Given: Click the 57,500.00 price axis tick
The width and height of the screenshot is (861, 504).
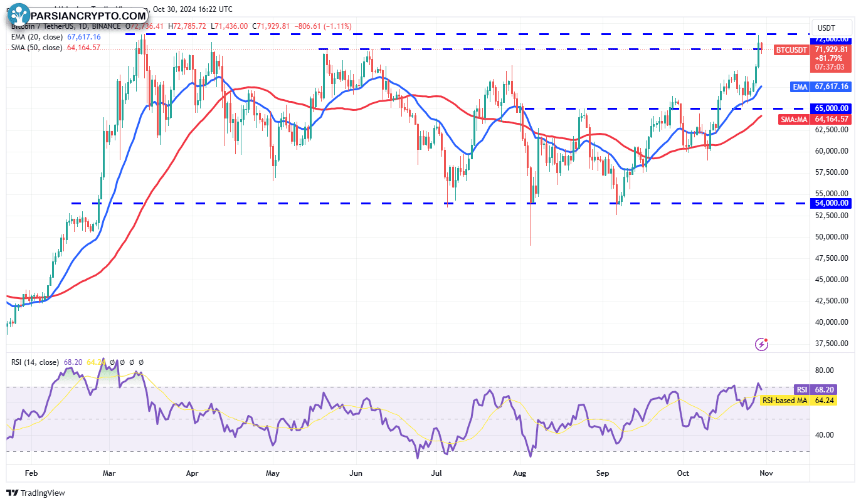Looking at the screenshot, I should coord(832,172).
